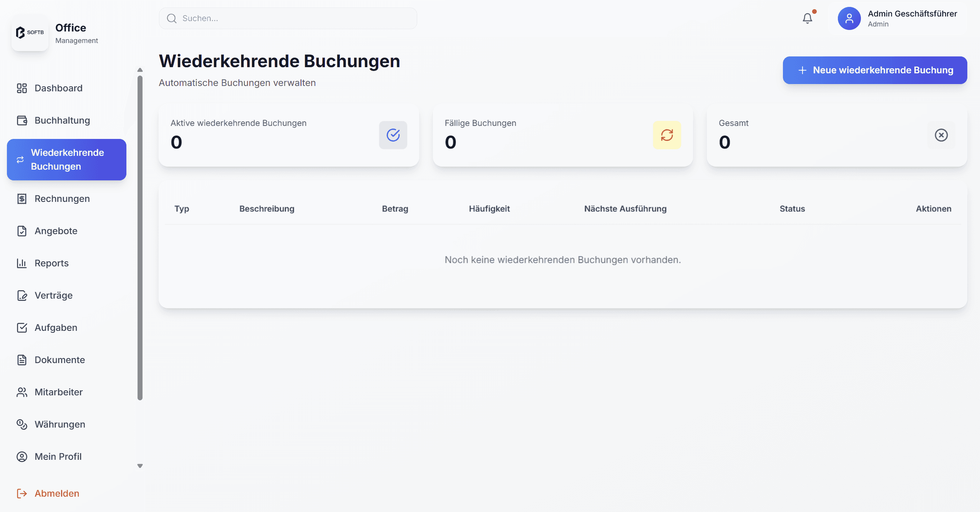Focus the Suchen search field

[x=288, y=18]
